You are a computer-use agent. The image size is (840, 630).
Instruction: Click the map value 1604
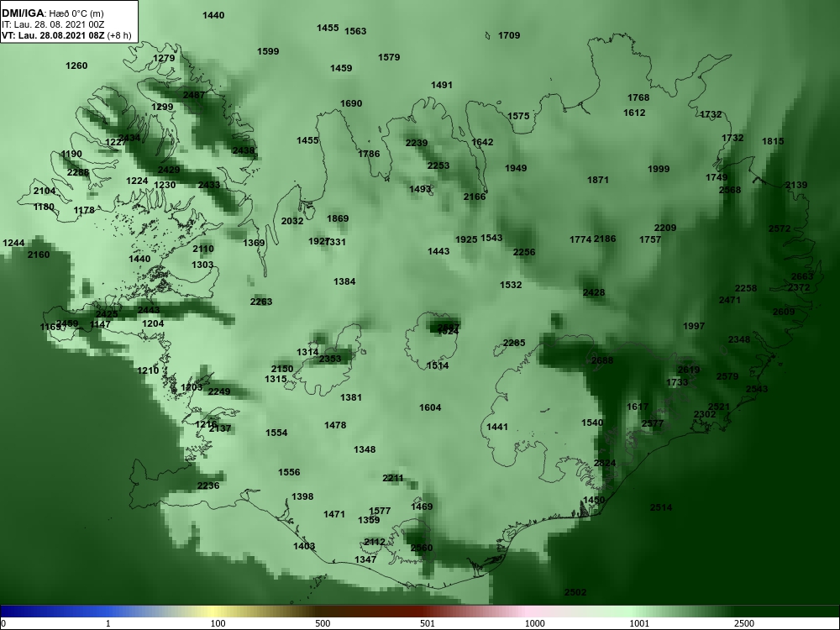tap(429, 407)
